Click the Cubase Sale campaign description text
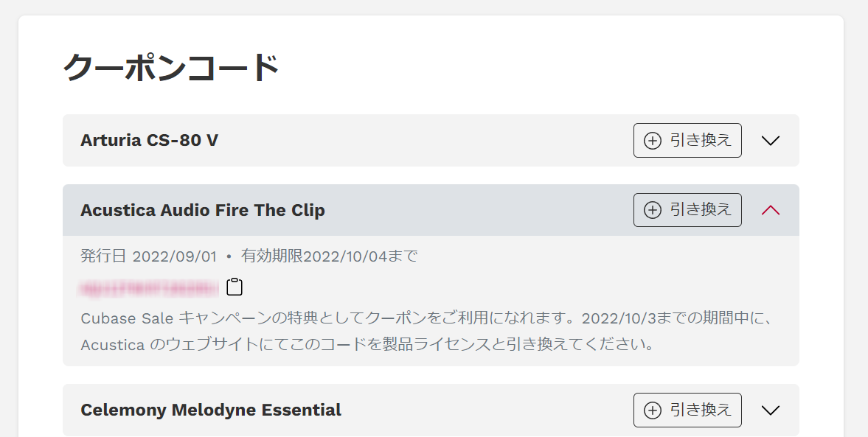The width and height of the screenshot is (868, 437). 426,318
